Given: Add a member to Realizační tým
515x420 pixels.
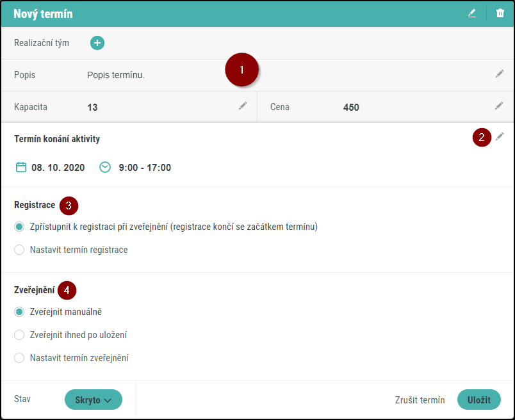Looking at the screenshot, I should pyautogui.click(x=97, y=43).
